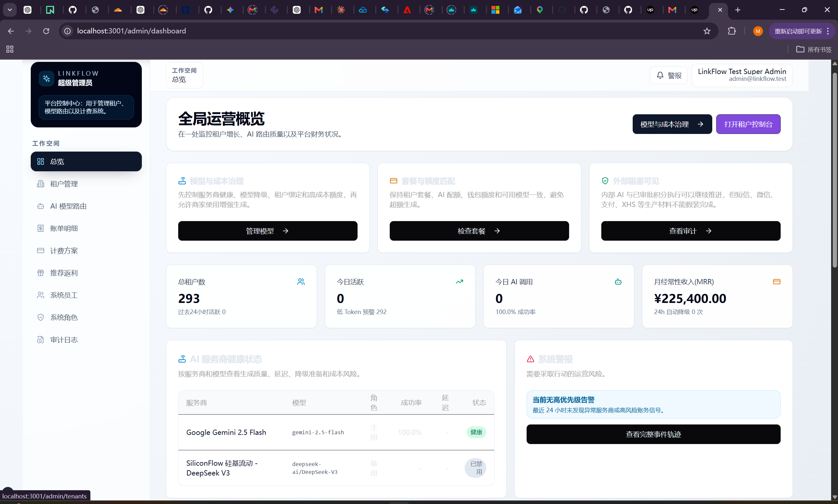Click the browser forward arrow

click(28, 31)
